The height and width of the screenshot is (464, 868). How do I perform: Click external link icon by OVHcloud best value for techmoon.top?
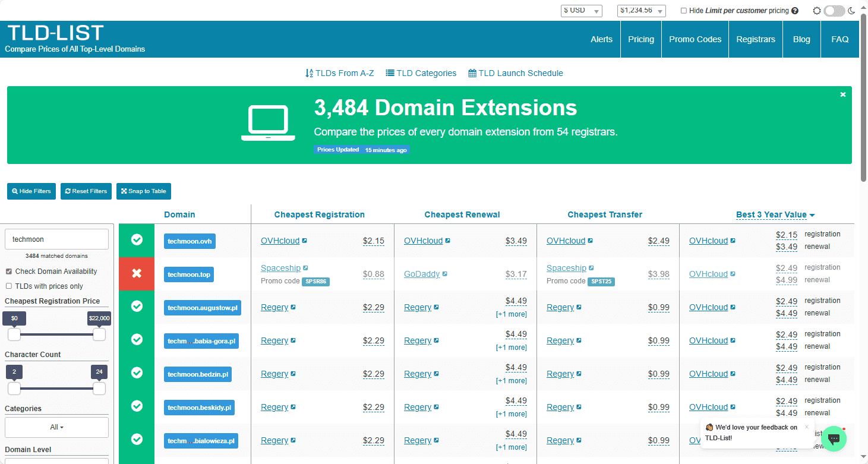click(x=733, y=274)
